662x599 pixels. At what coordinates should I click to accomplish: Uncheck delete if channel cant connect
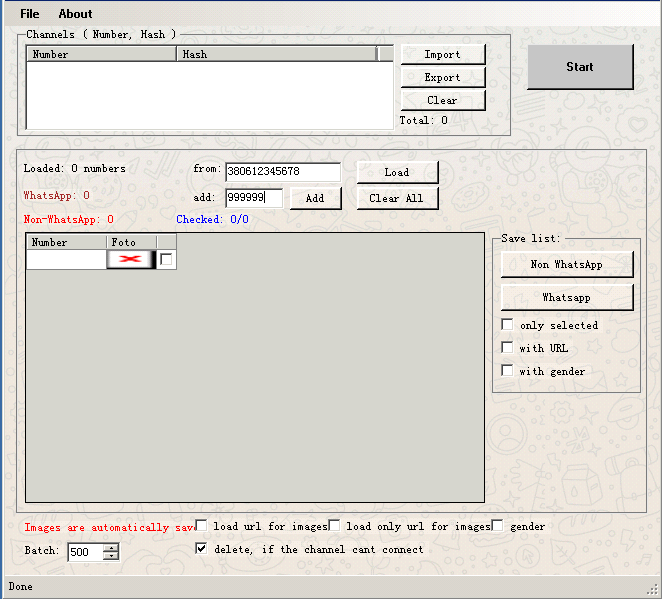click(x=201, y=548)
